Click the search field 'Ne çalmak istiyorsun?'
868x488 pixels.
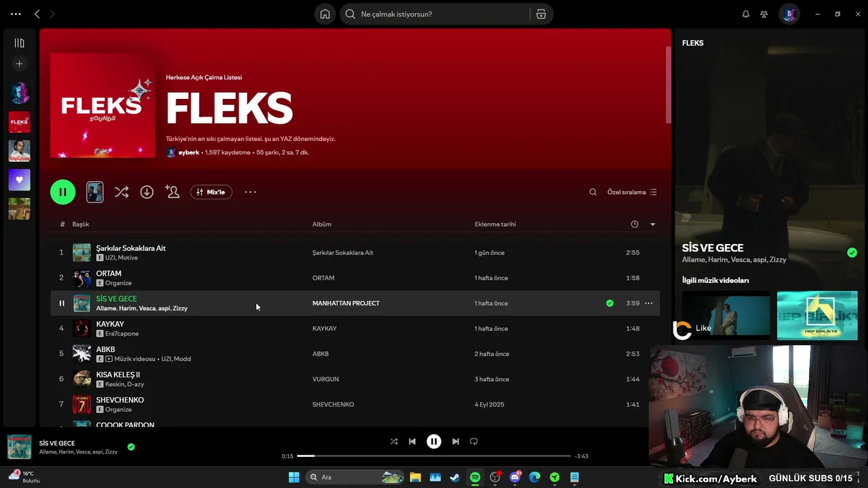(434, 14)
